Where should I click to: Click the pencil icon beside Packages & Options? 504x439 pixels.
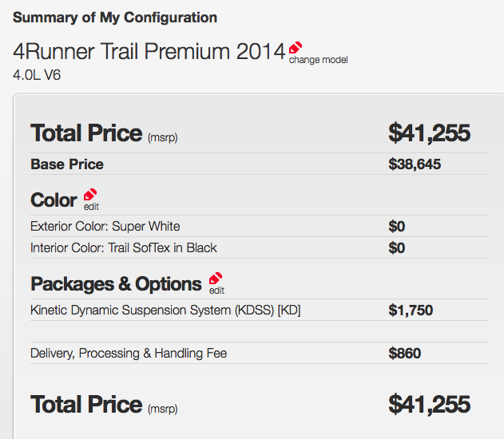pyautogui.click(x=216, y=279)
